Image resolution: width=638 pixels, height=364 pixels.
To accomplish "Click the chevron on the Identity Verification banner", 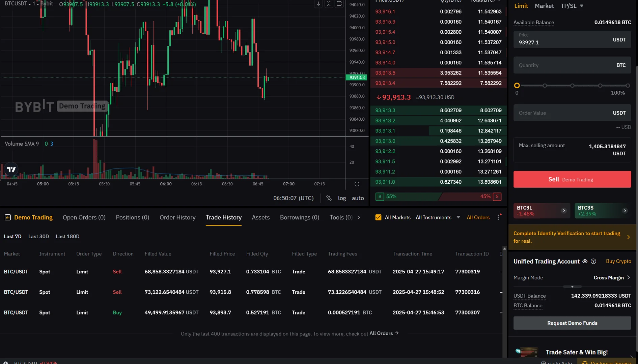I will pyautogui.click(x=628, y=237).
